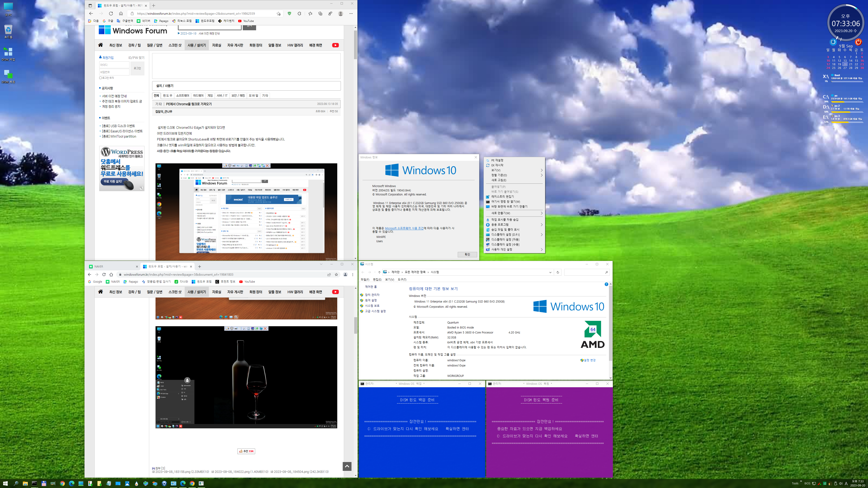Click Chrome tab search dropdown arrow

[x=321, y=264]
